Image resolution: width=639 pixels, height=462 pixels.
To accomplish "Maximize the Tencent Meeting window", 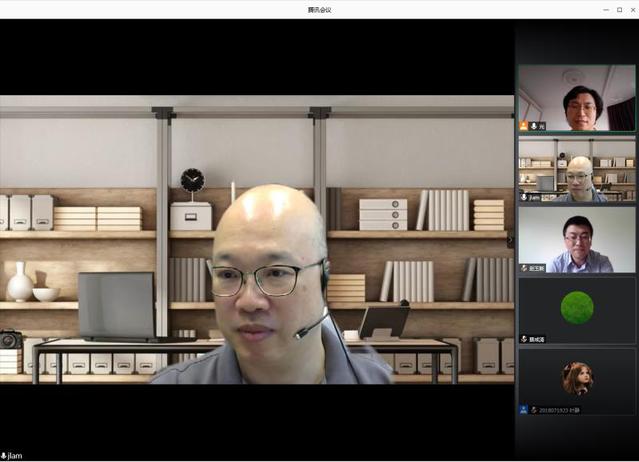I will 619,9.
